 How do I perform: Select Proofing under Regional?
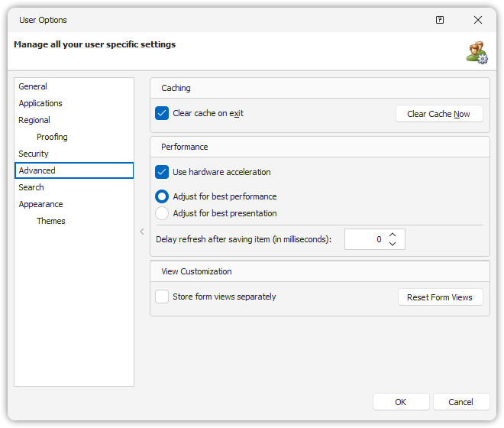(52, 137)
